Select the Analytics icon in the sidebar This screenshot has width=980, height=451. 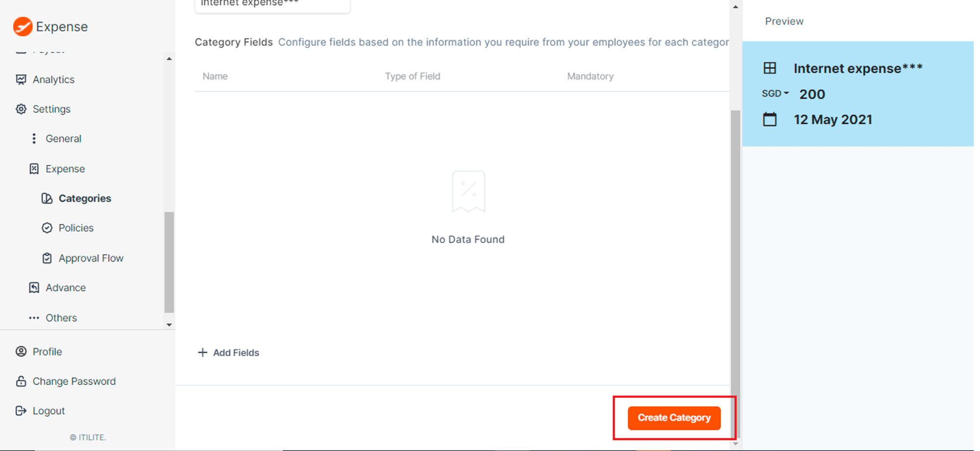(x=21, y=79)
